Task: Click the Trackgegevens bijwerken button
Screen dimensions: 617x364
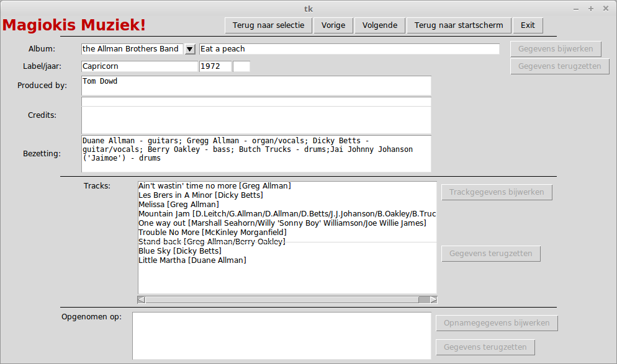Action: (x=497, y=192)
